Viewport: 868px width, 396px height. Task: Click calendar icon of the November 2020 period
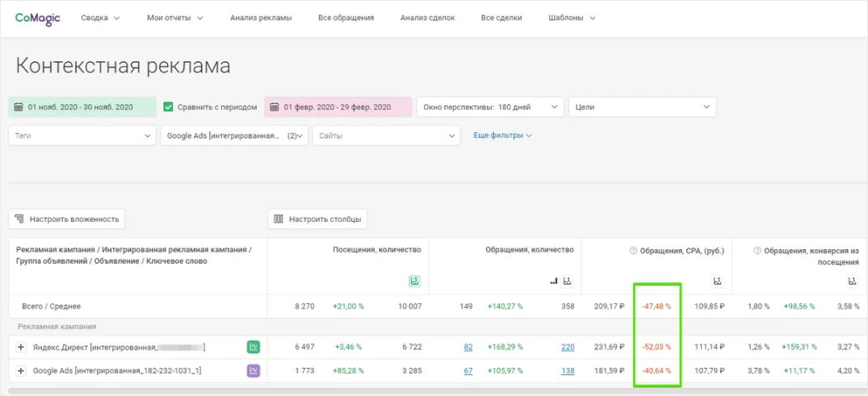(x=19, y=106)
